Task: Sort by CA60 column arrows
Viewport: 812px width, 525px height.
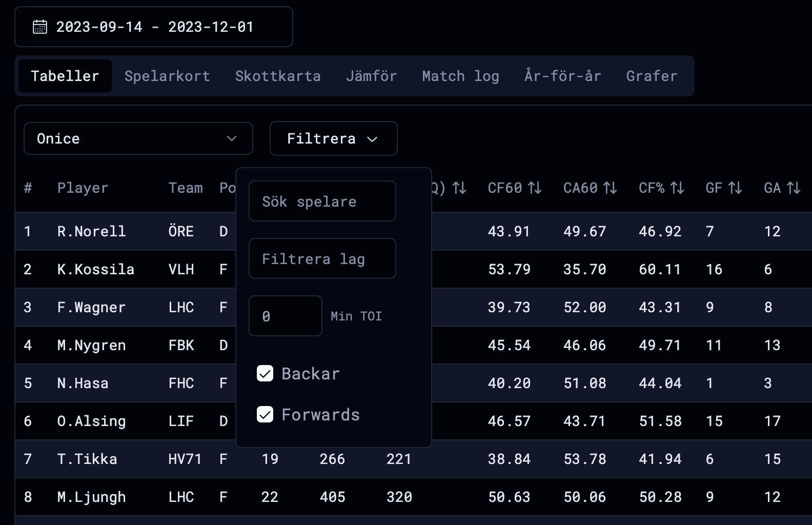Action: (x=610, y=188)
